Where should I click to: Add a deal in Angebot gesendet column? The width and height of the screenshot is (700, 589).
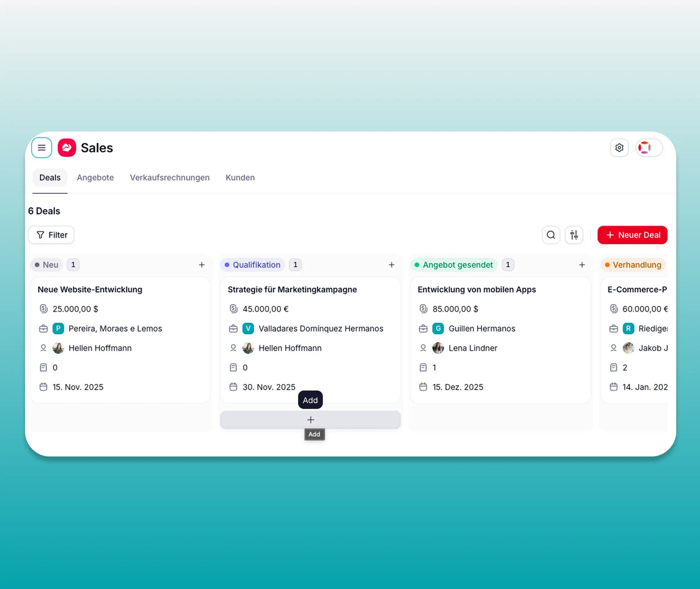(582, 264)
